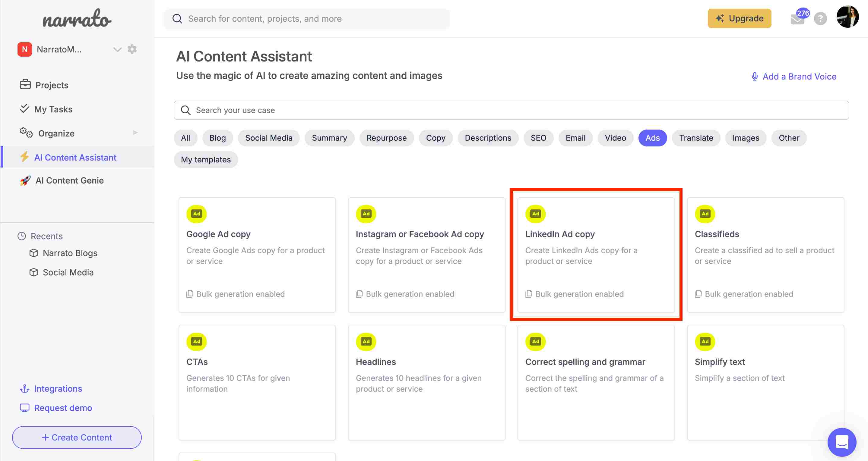
Task: Click the lightning bolt AI Assistant icon
Action: tap(24, 157)
